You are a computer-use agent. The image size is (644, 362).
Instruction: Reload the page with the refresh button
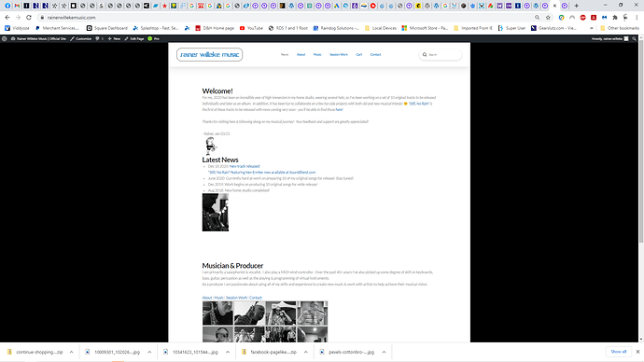29,18
